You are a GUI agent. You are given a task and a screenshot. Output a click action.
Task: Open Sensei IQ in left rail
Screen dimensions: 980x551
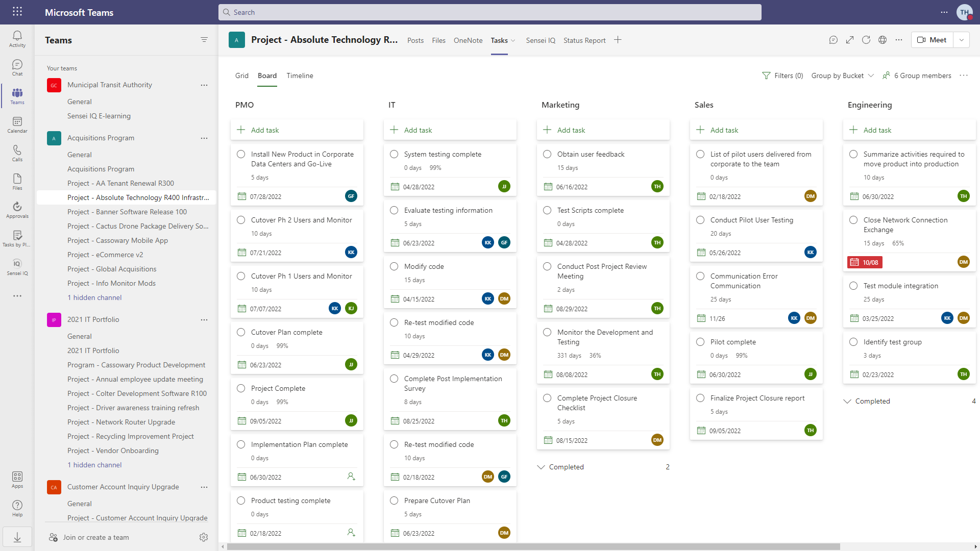[x=17, y=267]
